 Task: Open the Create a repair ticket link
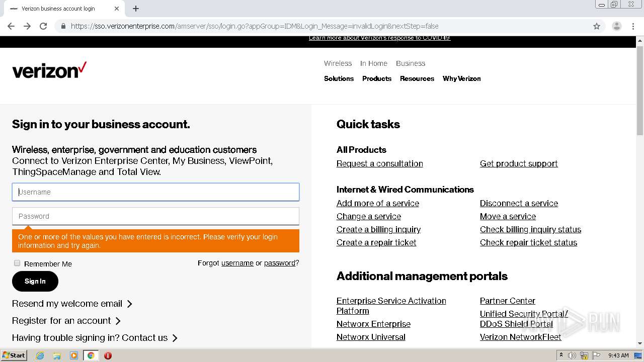(376, 242)
